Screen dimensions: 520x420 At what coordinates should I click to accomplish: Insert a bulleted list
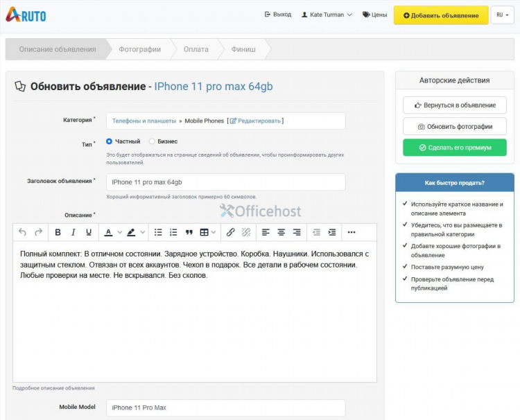pos(158,232)
